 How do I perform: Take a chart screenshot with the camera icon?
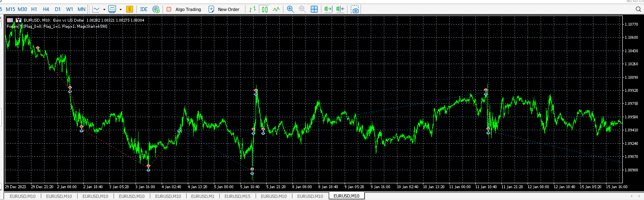point(355,9)
